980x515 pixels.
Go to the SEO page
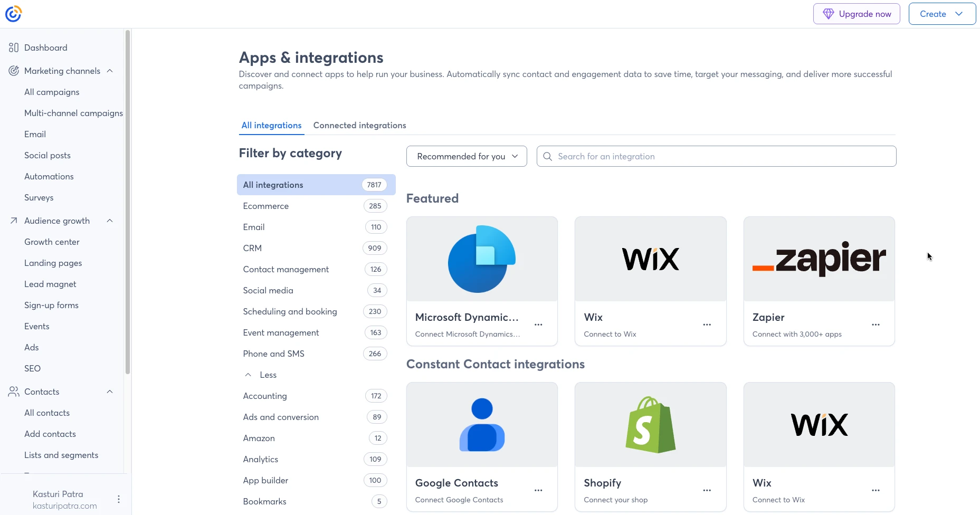pyautogui.click(x=32, y=368)
